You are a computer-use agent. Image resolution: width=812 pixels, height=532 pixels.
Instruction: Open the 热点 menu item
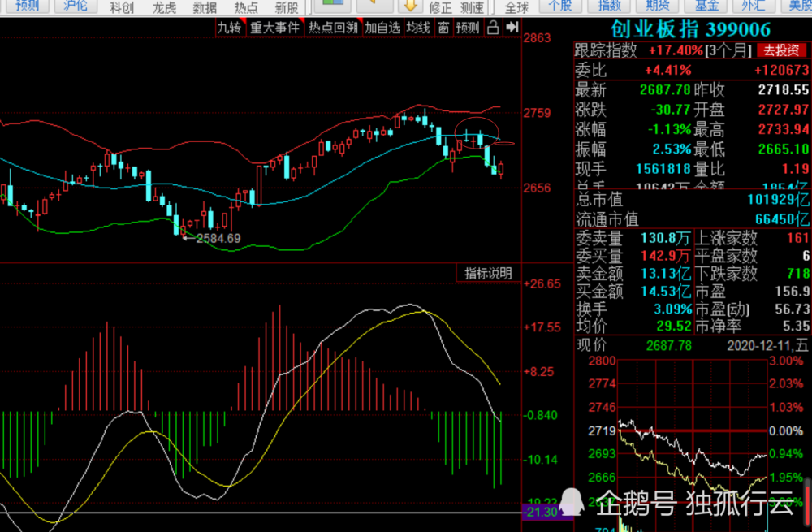click(246, 7)
